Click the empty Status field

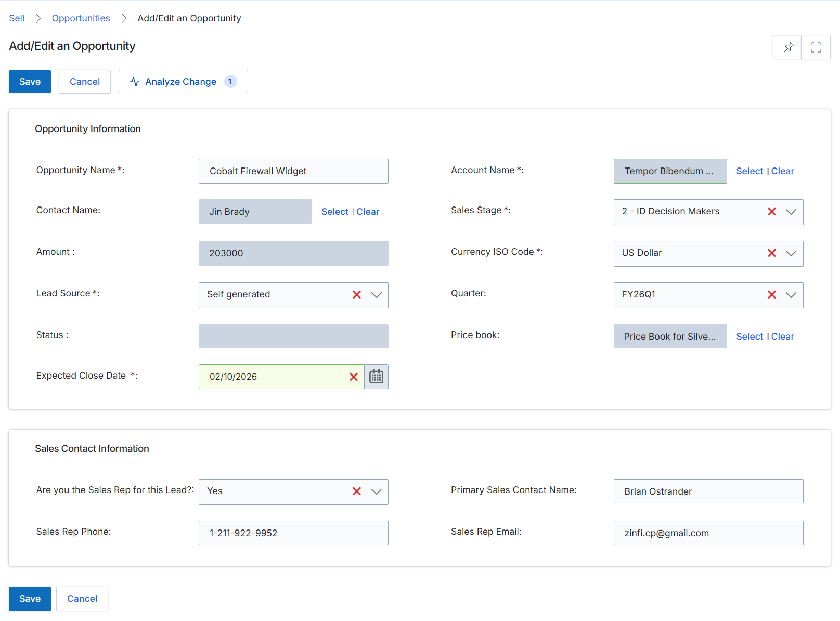pyautogui.click(x=293, y=336)
